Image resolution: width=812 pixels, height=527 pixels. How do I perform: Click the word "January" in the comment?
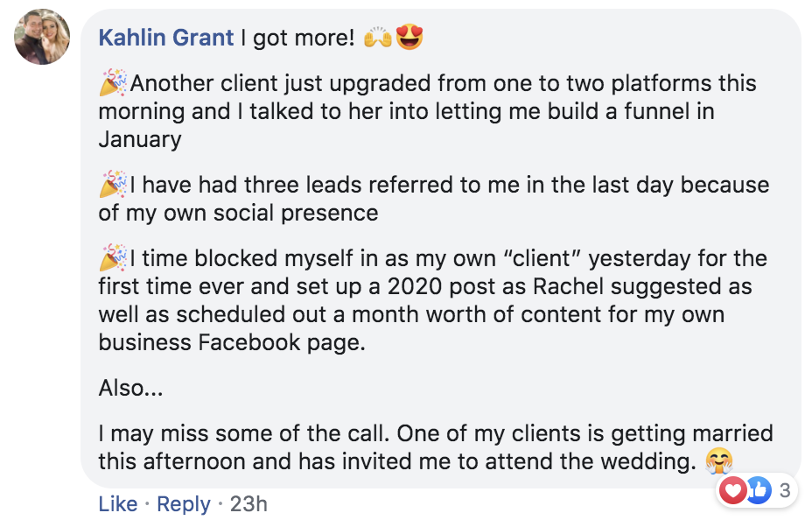pos(140,139)
